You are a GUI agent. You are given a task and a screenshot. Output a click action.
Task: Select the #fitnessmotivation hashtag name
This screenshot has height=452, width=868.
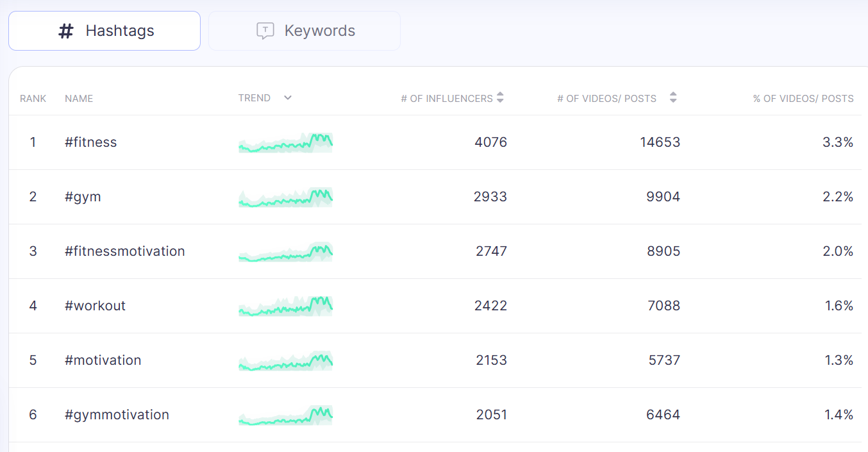[x=125, y=251]
